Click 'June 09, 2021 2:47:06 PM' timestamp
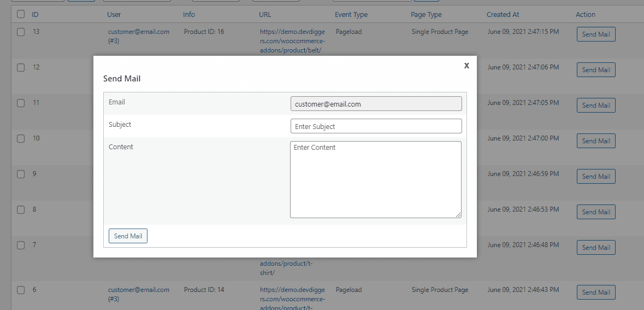 [523, 67]
